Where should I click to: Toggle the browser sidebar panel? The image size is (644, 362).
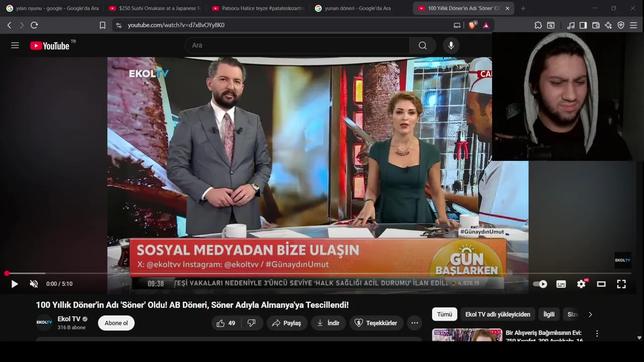point(583,25)
